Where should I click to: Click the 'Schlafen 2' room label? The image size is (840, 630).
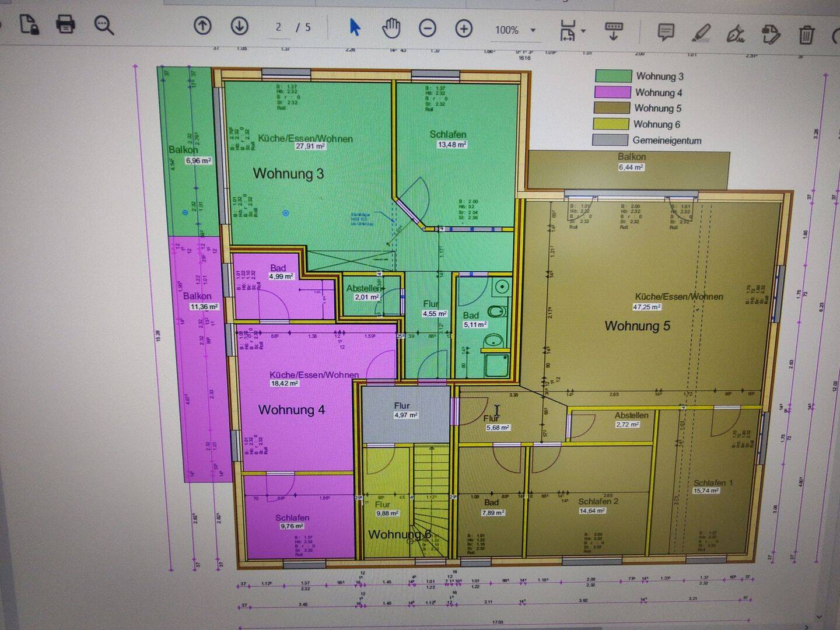pos(598,501)
